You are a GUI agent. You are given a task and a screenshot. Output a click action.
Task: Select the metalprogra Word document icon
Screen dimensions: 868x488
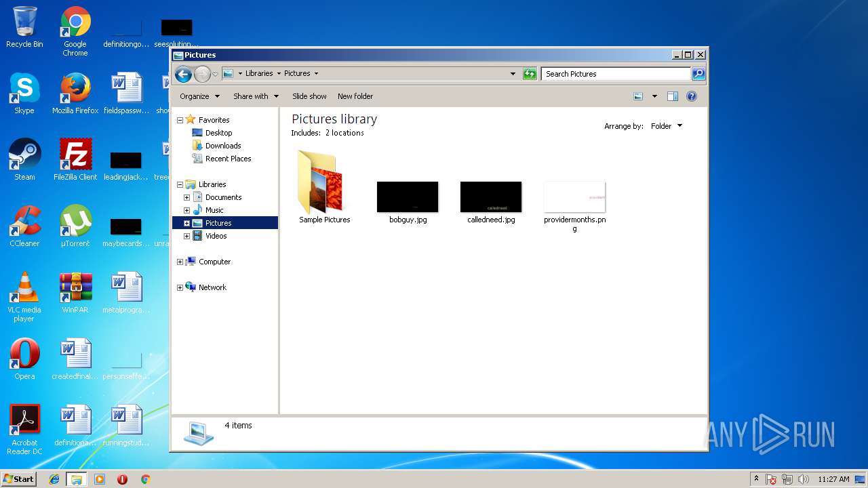click(x=126, y=293)
